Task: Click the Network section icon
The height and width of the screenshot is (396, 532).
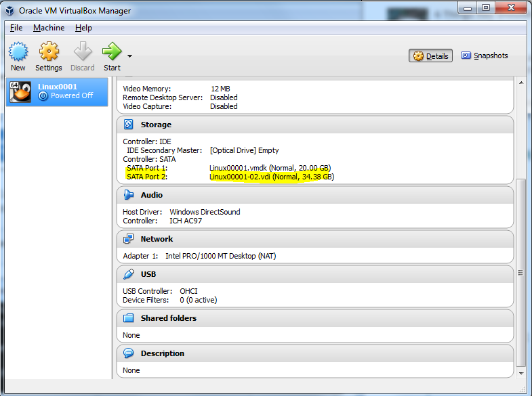Action: (129, 239)
